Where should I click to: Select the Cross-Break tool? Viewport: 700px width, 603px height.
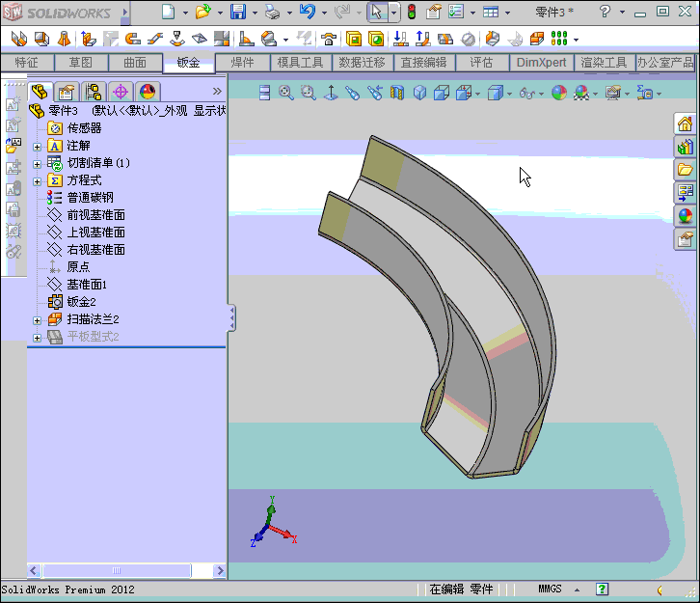(x=200, y=39)
